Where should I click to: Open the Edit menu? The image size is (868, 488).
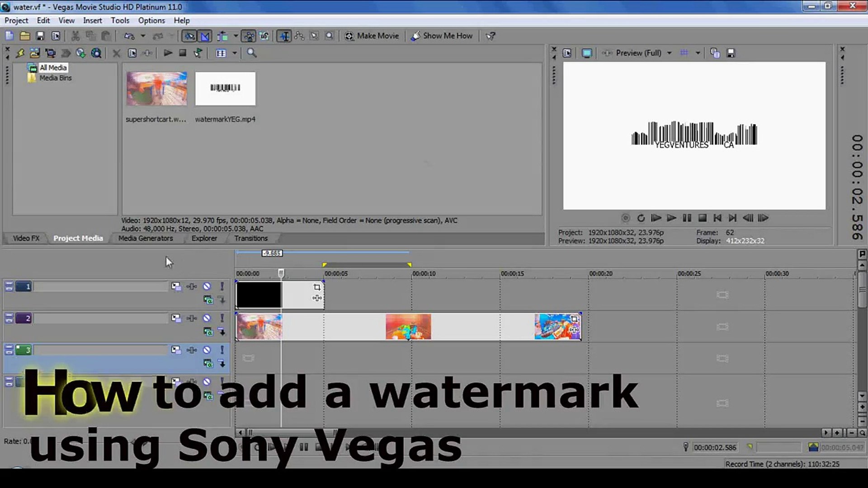(x=43, y=20)
